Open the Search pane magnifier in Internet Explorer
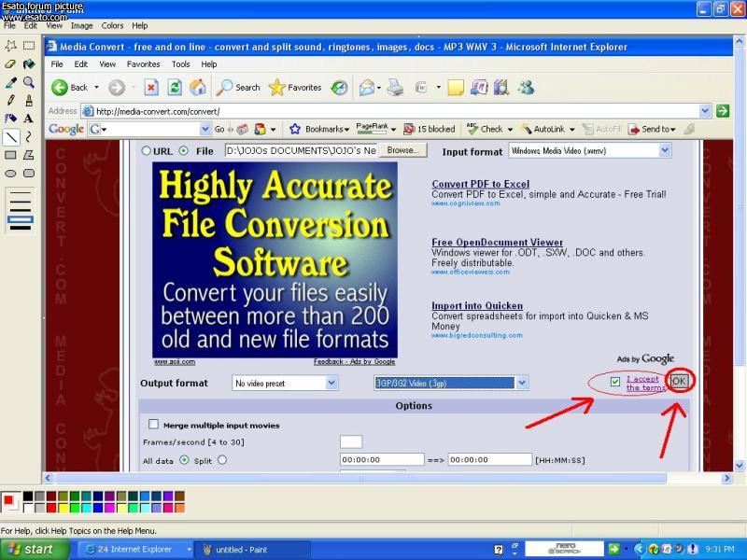This screenshot has height=560, width=747. [224, 88]
